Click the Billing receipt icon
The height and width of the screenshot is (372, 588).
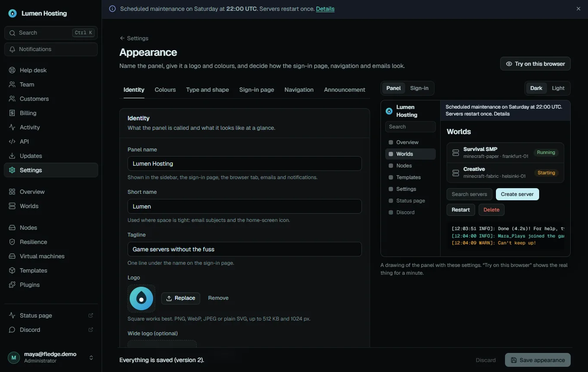click(12, 113)
